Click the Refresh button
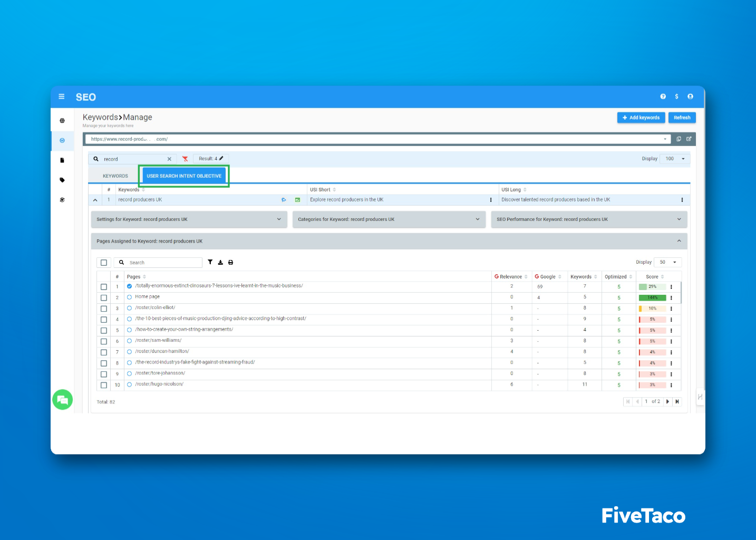Image resolution: width=756 pixels, height=540 pixels. [682, 118]
